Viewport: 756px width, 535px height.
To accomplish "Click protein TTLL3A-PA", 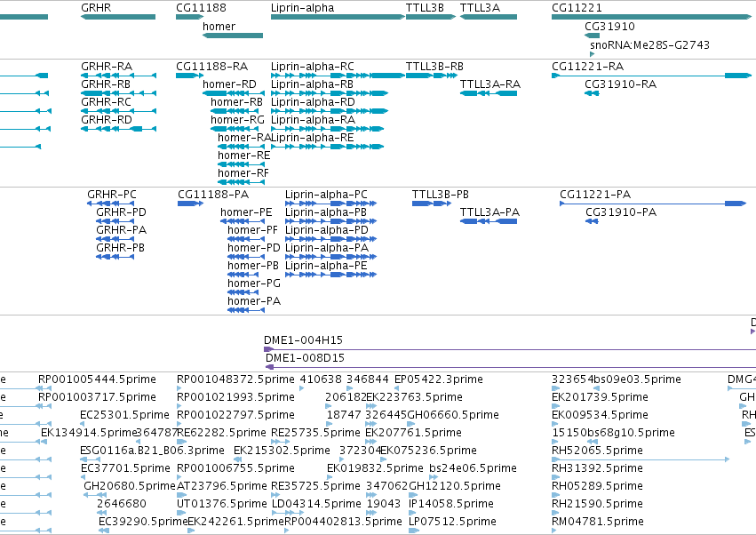I will [x=489, y=221].
